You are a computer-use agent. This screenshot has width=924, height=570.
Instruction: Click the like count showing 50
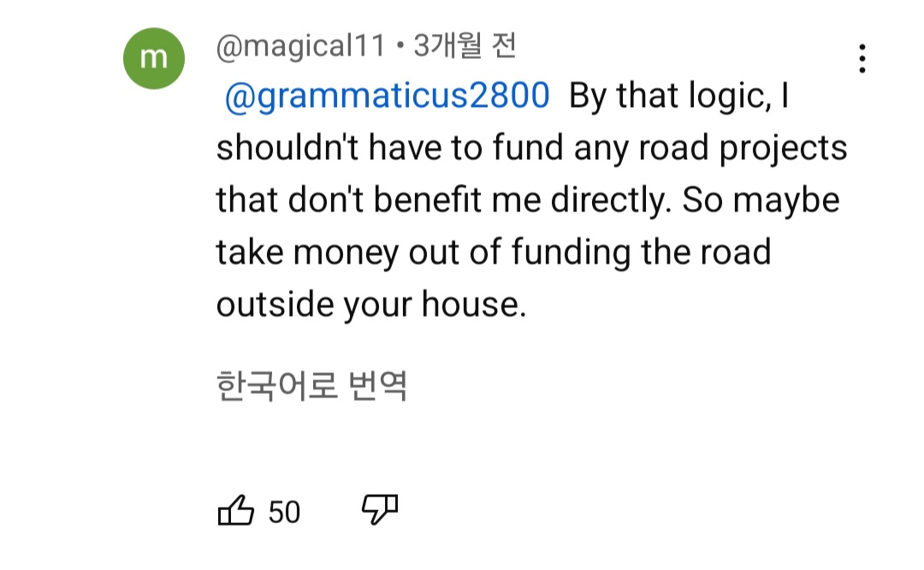(284, 512)
